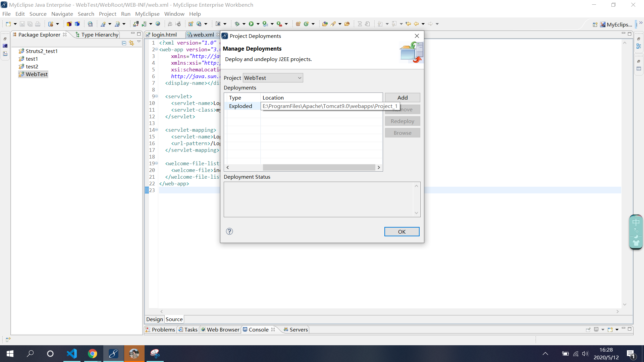Click the Save All toolbar icon
This screenshot has height=362, width=644.
click(30, 24)
